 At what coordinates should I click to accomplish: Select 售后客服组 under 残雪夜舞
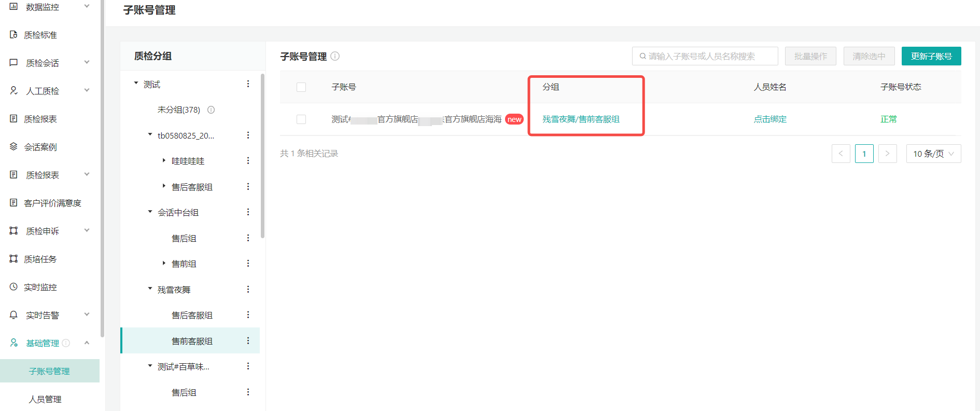click(x=192, y=315)
